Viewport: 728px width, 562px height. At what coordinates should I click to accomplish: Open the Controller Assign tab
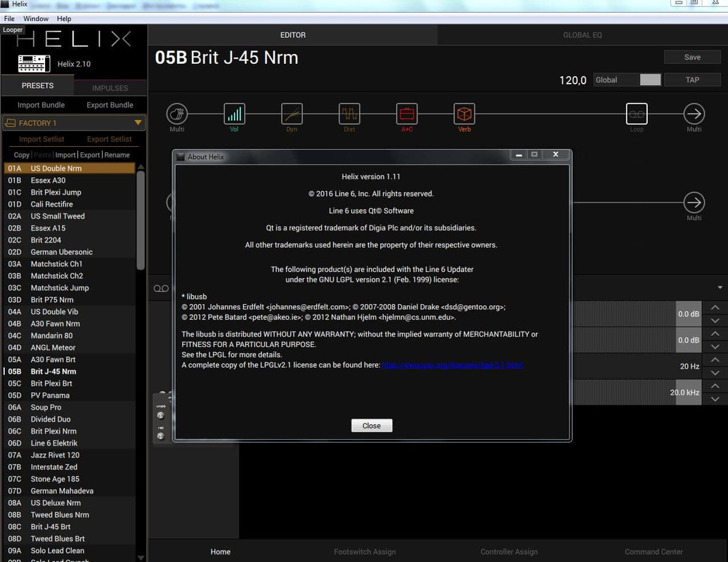[509, 551]
